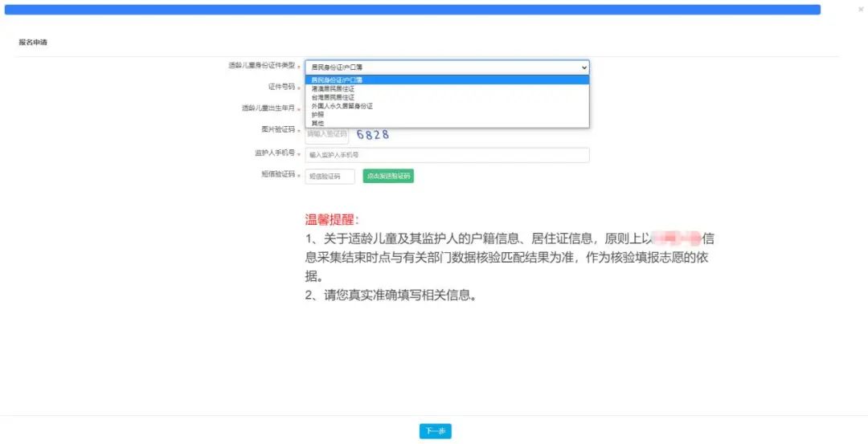Select 外国人永久居留身份证 option

342,106
